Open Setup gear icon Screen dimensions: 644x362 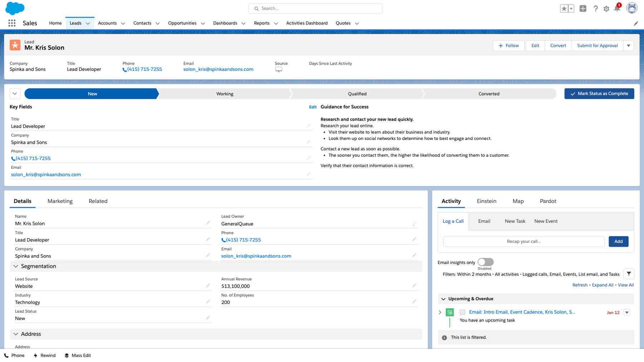pos(606,9)
